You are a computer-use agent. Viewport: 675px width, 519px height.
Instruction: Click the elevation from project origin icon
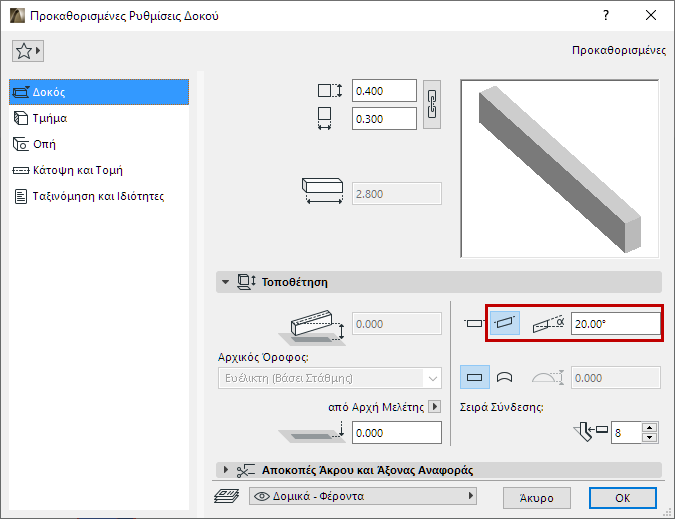pos(312,432)
